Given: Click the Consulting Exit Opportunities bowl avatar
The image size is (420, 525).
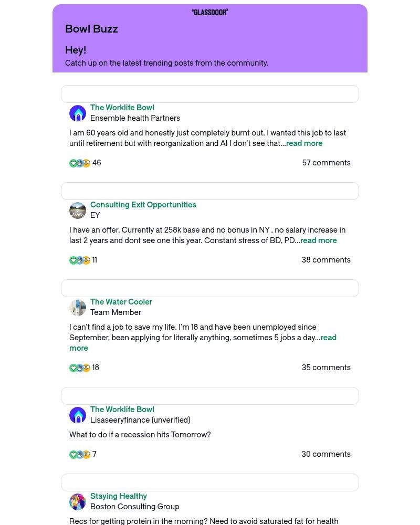Looking at the screenshot, I should click(78, 210).
